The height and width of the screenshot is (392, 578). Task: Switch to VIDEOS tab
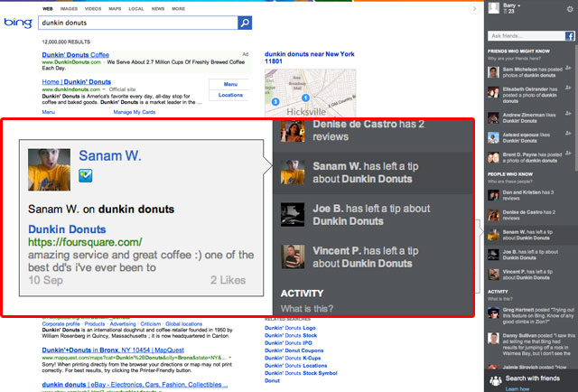point(93,8)
